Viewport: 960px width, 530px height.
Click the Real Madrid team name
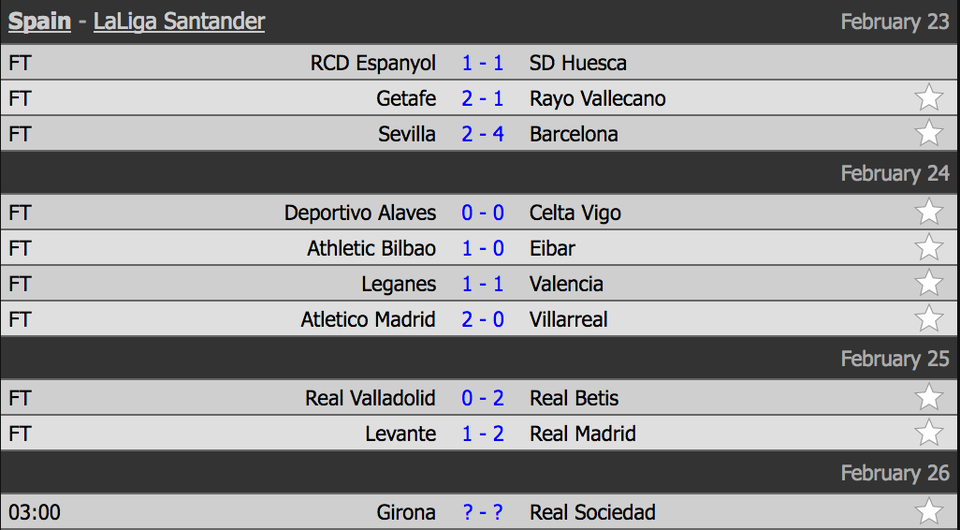(x=583, y=434)
